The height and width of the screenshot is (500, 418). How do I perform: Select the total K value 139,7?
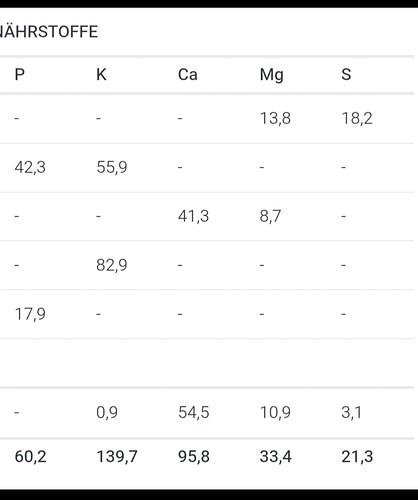pos(117,456)
